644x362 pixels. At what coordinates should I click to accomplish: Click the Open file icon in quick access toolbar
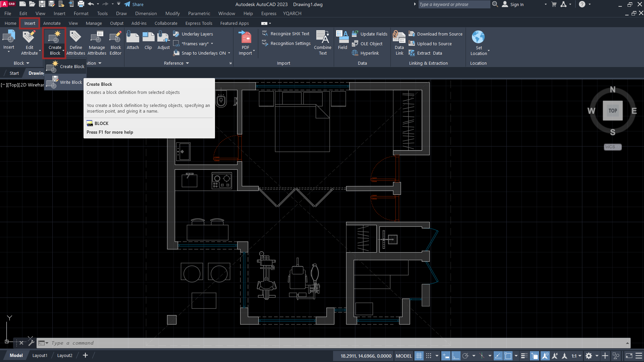click(32, 4)
